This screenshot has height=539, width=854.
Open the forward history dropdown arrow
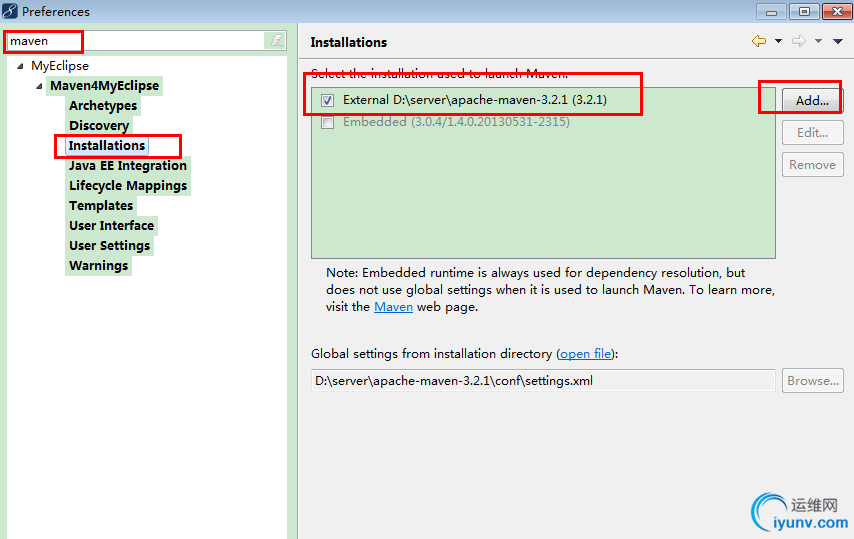[x=818, y=41]
